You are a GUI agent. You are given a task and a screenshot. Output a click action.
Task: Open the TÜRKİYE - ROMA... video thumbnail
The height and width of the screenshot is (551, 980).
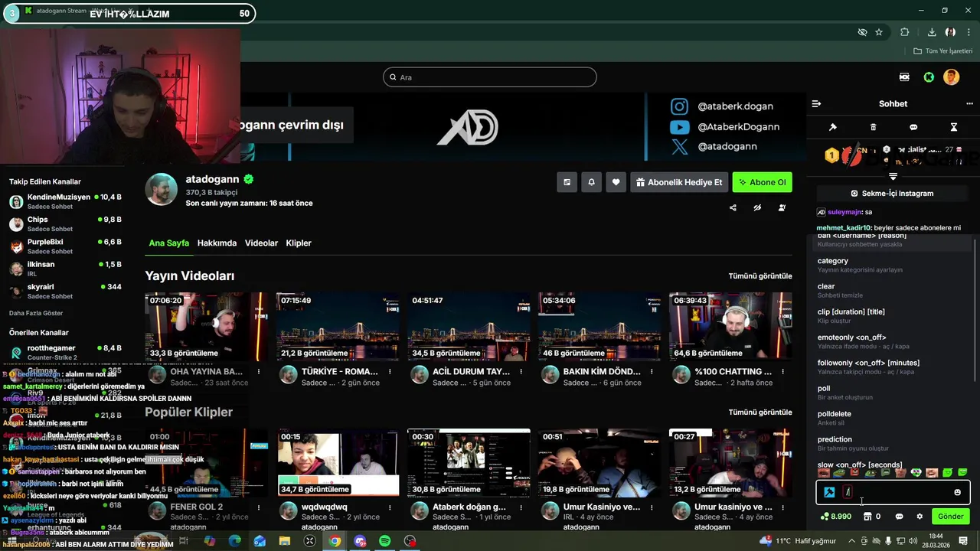click(338, 326)
